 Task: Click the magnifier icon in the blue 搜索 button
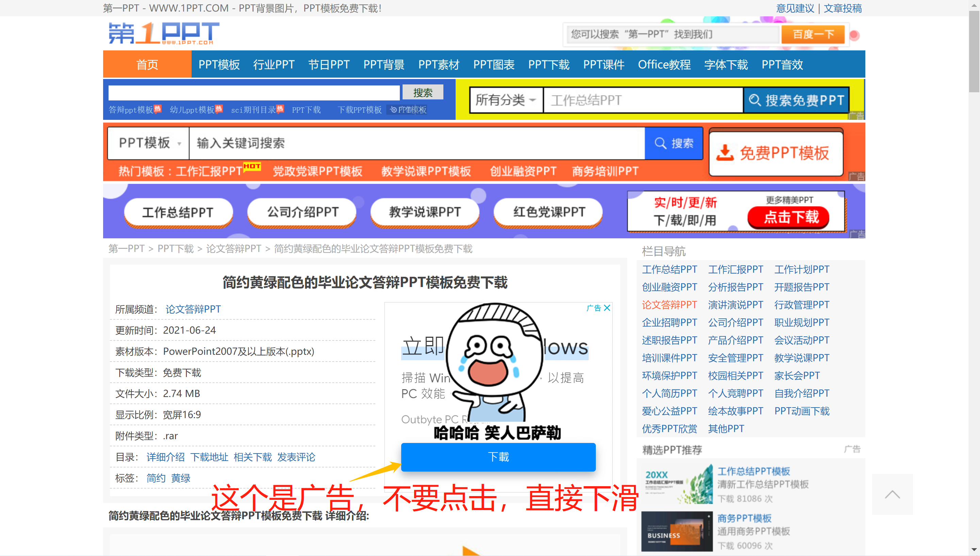click(661, 143)
